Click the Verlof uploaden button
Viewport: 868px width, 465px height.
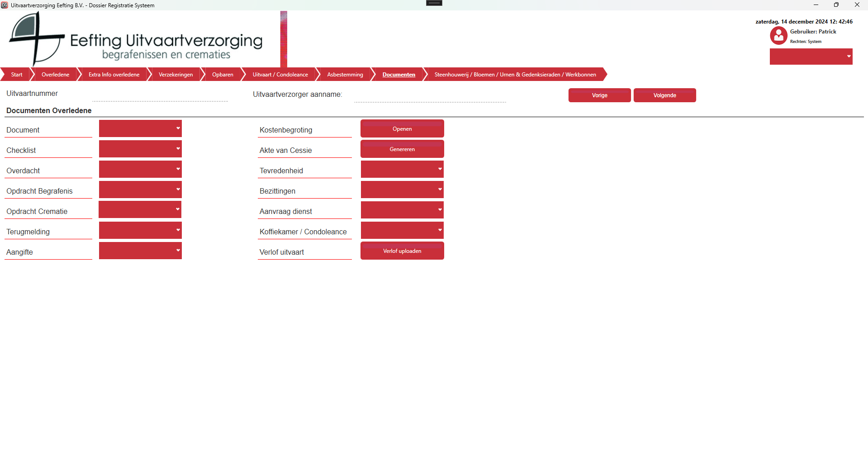[402, 251]
